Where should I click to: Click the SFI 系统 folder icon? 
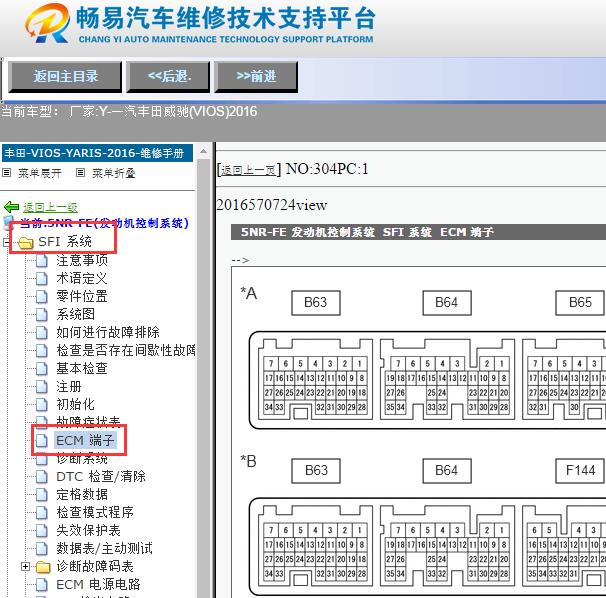coord(26,243)
